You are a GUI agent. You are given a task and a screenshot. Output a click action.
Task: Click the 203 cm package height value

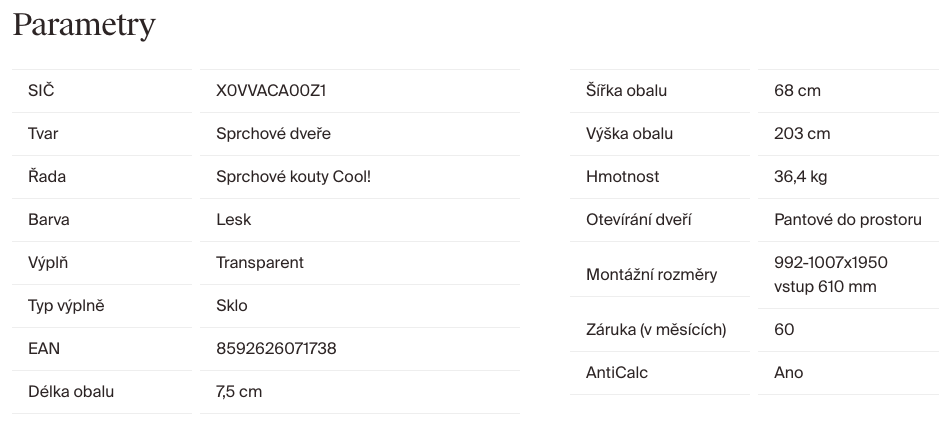(x=802, y=134)
